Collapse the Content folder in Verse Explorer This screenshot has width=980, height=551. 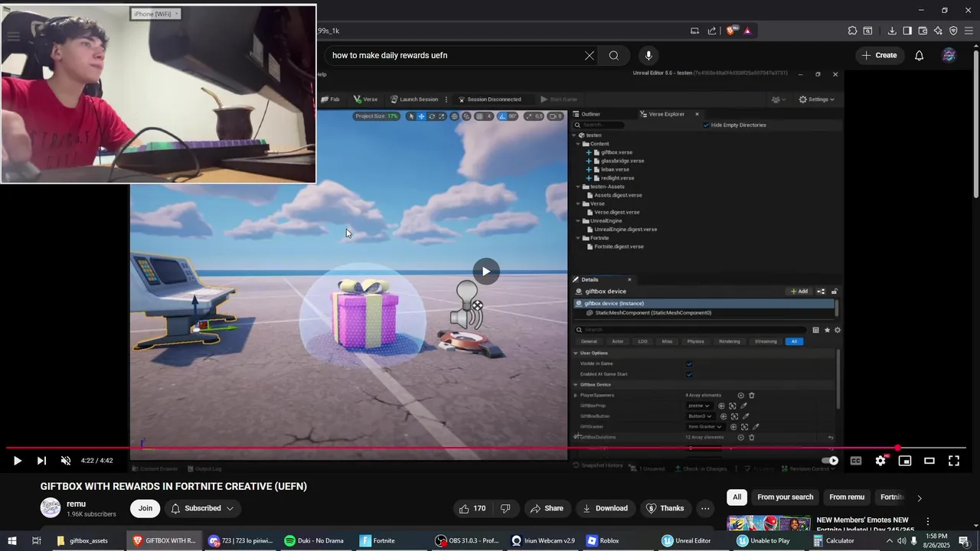click(x=580, y=144)
